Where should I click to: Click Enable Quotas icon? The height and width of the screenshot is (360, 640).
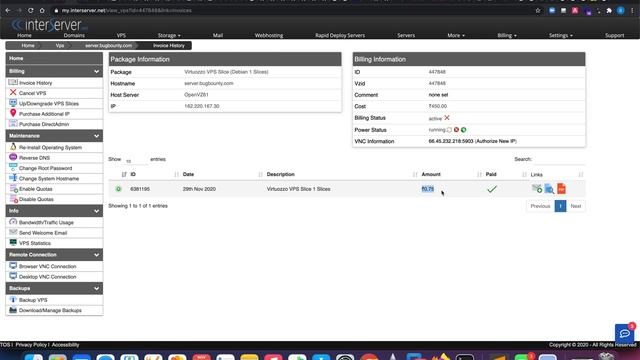(x=13, y=189)
